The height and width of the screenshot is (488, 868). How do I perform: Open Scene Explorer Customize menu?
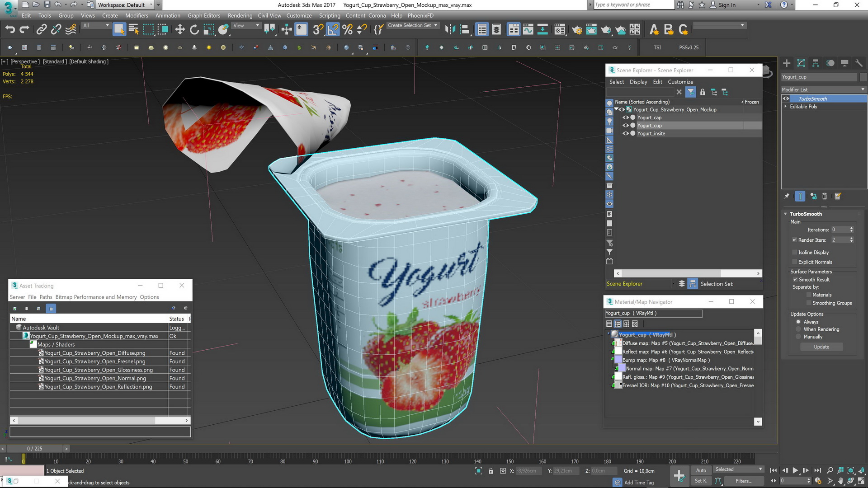[680, 82]
